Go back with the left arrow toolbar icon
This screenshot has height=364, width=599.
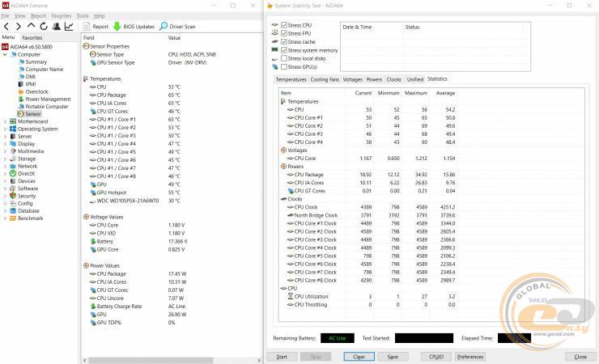click(x=6, y=27)
